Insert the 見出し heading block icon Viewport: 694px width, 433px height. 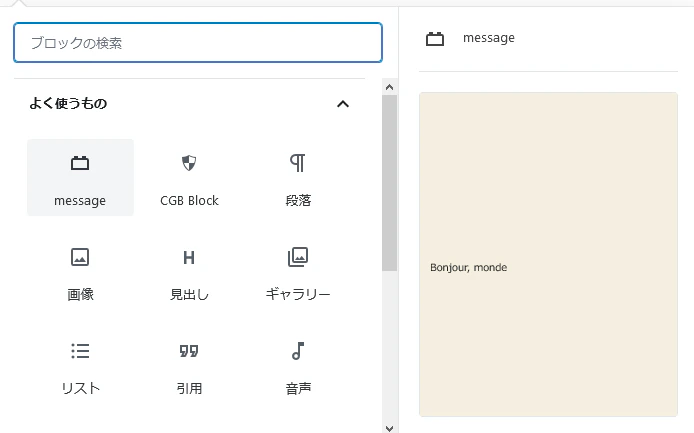click(189, 257)
